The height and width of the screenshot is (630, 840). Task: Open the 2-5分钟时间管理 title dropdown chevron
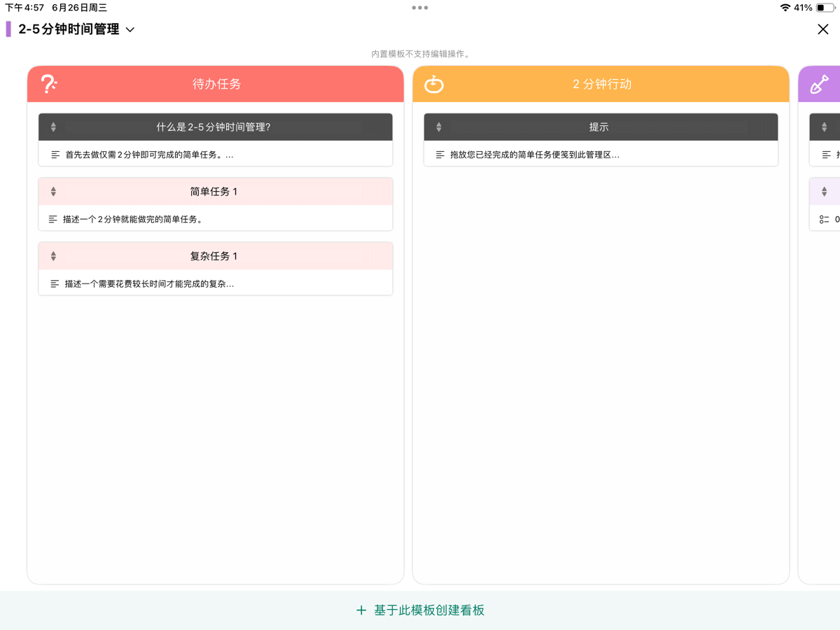pos(130,30)
